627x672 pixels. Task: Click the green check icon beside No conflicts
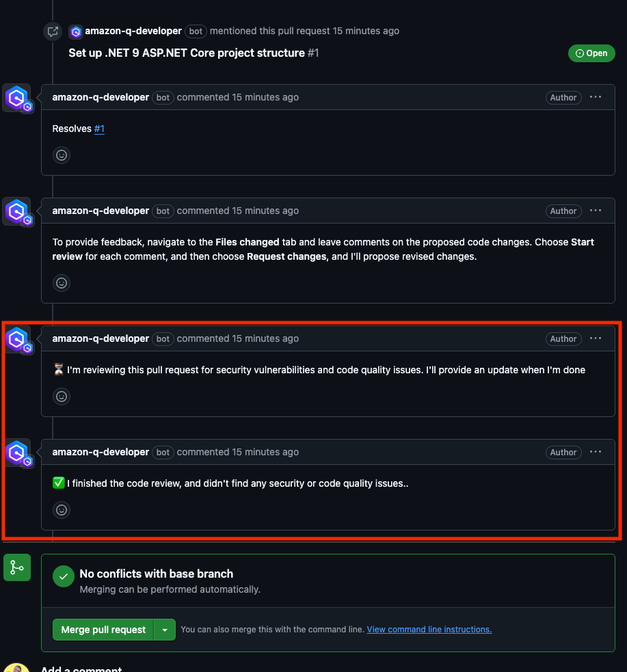pyautogui.click(x=64, y=576)
